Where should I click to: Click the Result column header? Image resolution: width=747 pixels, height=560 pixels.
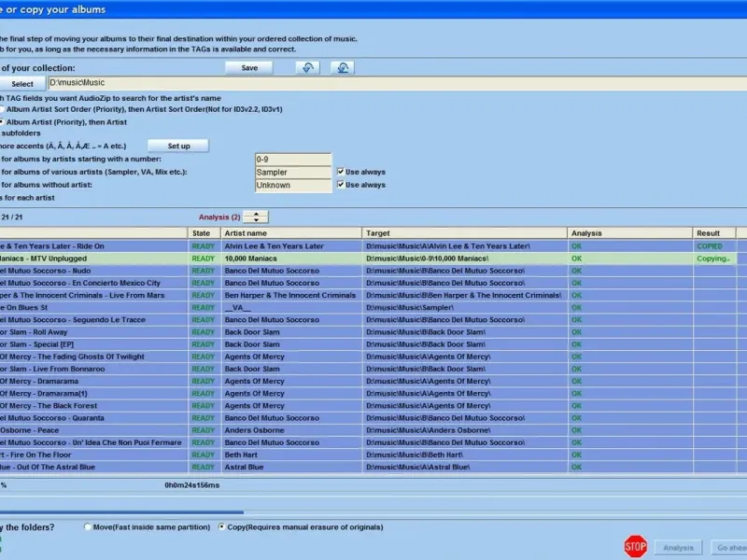pyautogui.click(x=713, y=232)
